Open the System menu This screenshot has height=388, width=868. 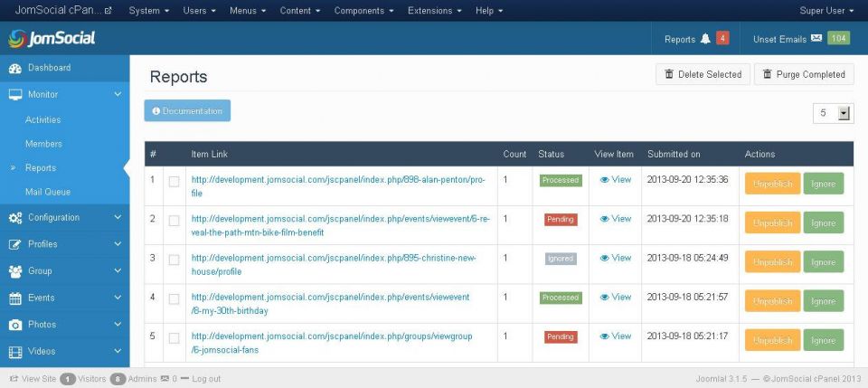coord(149,11)
